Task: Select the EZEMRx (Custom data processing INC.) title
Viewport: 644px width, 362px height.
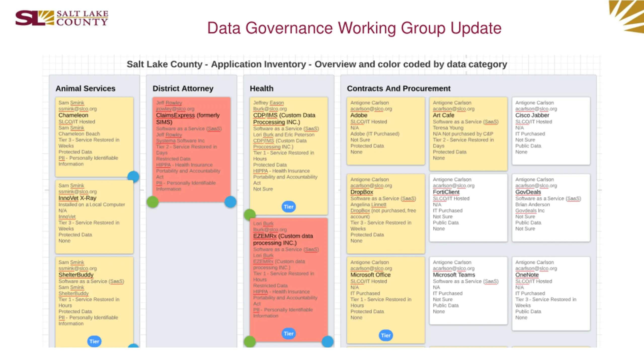Action: coord(283,239)
